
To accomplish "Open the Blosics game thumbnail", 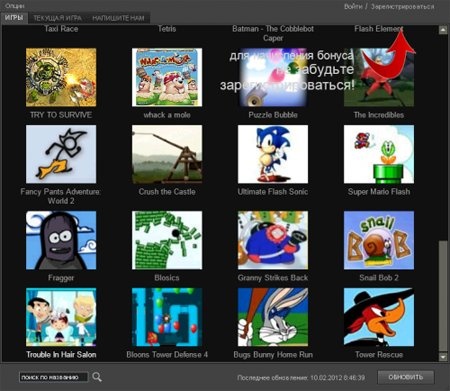I will (x=167, y=240).
